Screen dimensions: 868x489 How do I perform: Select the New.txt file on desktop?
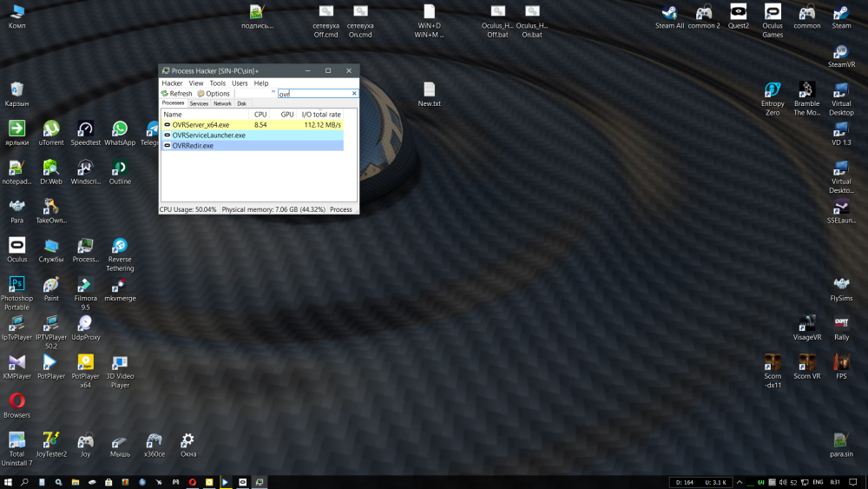pos(429,94)
